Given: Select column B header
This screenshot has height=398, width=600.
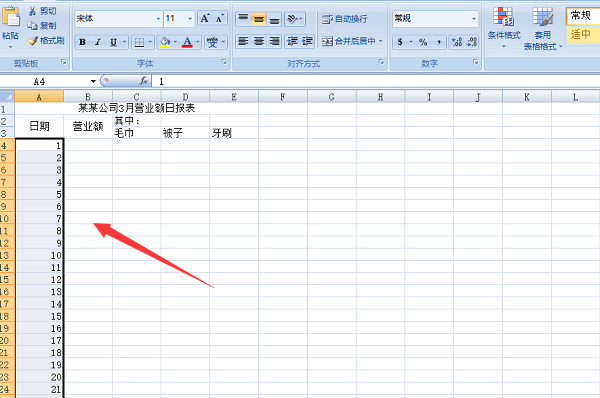Looking at the screenshot, I should (88, 97).
